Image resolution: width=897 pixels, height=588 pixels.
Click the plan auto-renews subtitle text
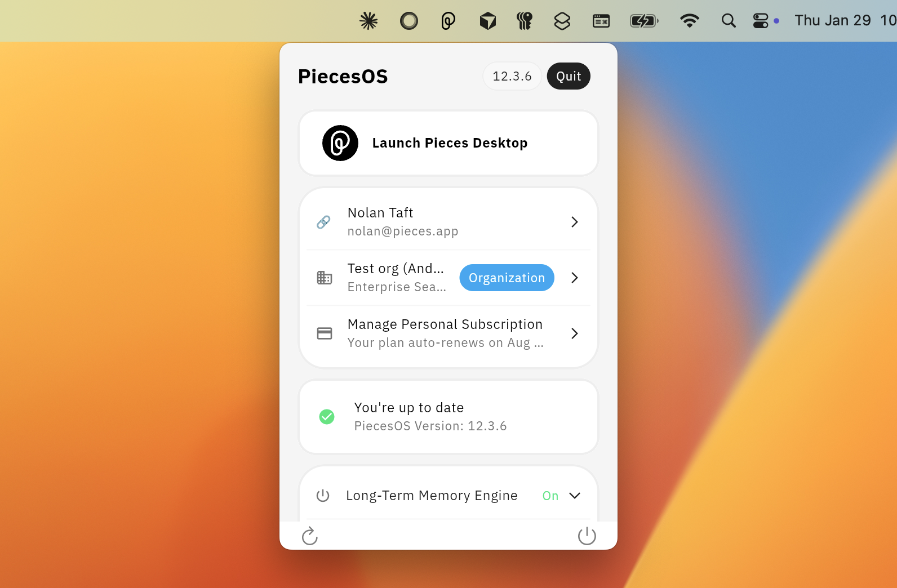[x=446, y=343]
